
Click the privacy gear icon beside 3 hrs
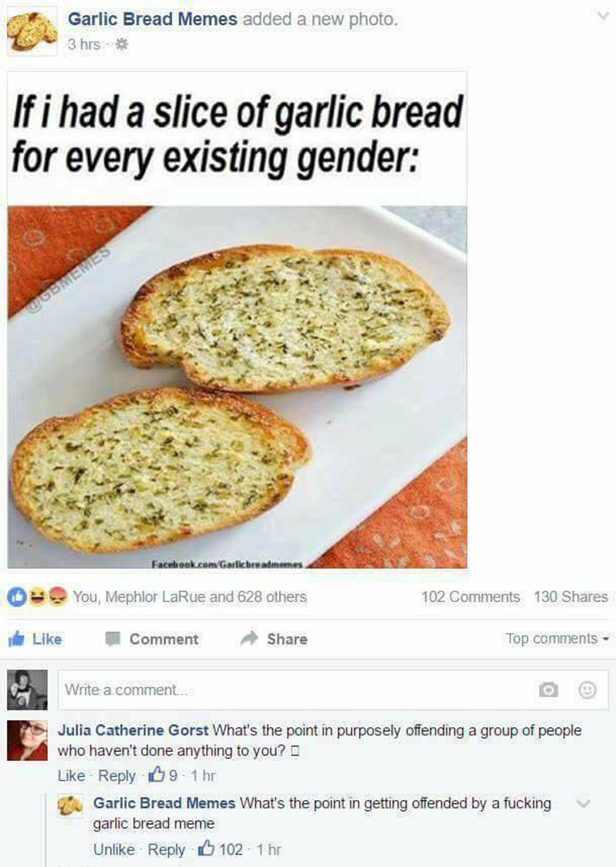click(x=121, y=44)
